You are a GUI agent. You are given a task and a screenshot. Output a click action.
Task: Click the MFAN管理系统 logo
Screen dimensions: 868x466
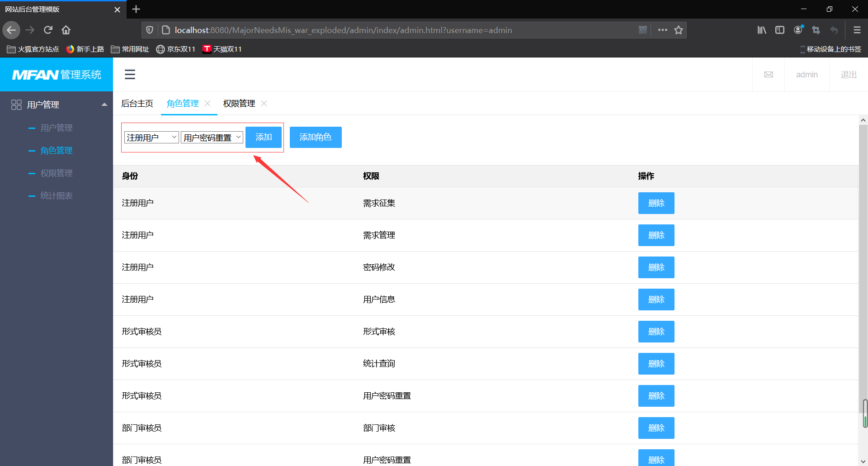point(57,75)
